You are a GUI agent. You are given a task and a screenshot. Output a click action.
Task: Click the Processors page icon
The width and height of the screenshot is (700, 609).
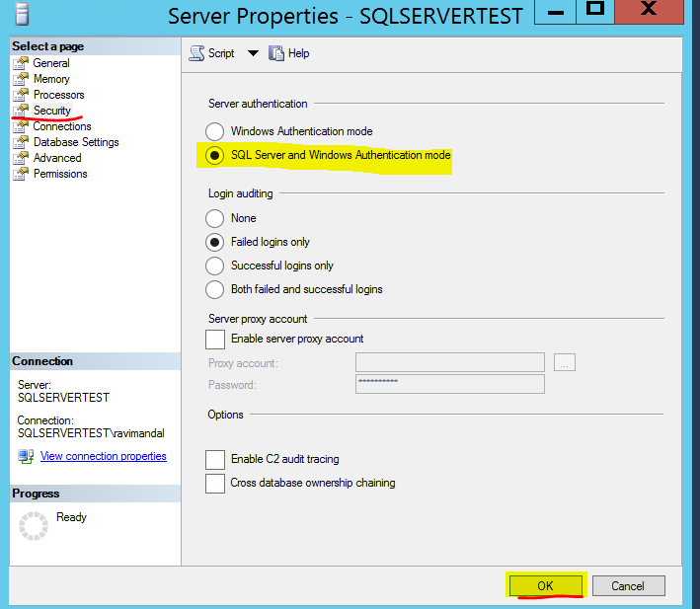(21, 95)
